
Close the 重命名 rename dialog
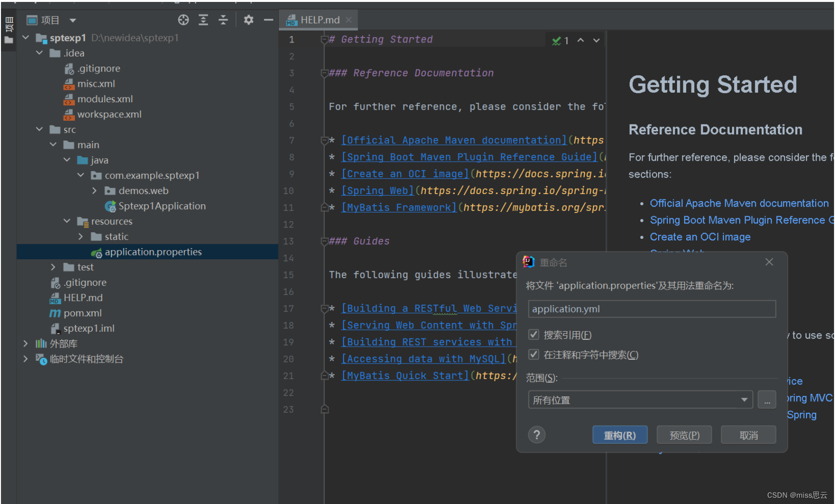(x=769, y=262)
